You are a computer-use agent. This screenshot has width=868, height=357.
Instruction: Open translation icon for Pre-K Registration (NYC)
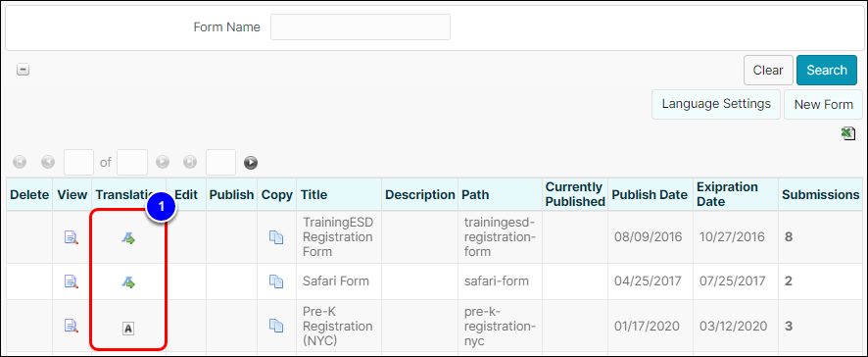pos(128,329)
